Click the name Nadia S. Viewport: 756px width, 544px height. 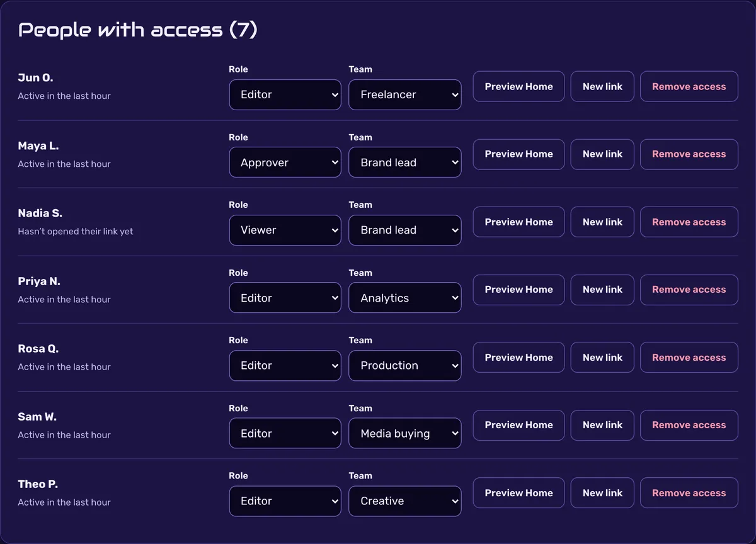coord(40,213)
